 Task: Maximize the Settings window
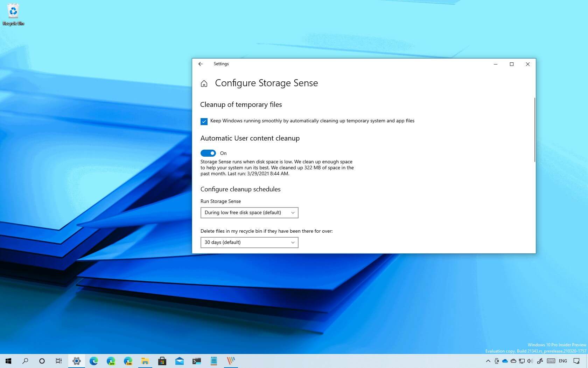512,64
